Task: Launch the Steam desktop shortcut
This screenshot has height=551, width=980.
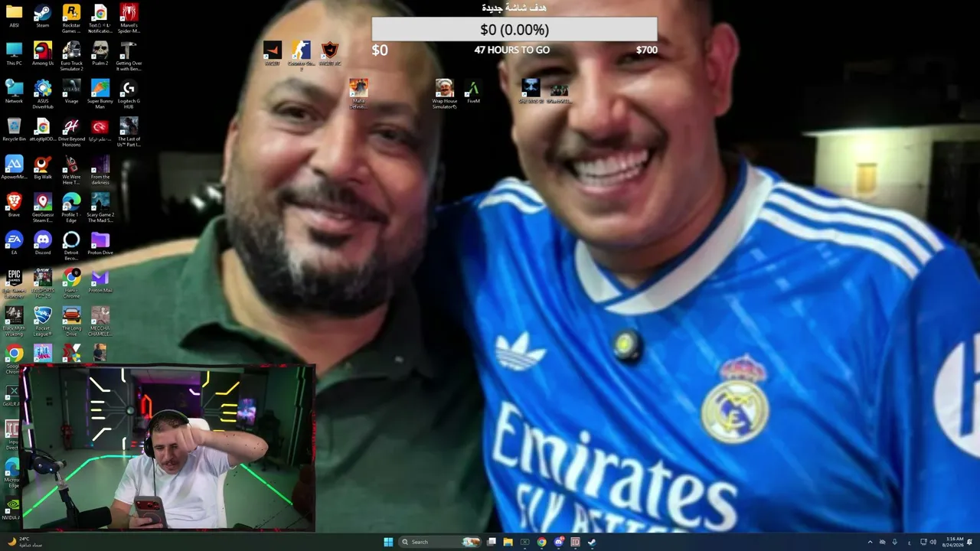Action: [43, 16]
